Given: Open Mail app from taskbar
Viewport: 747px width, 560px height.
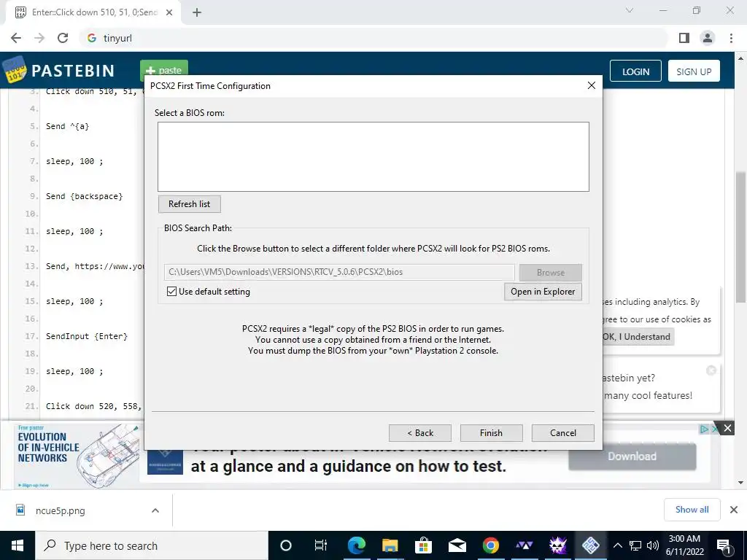Looking at the screenshot, I should [457, 545].
